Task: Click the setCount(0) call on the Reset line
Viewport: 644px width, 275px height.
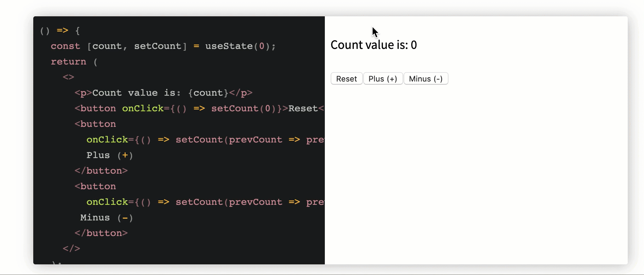Action: point(244,108)
